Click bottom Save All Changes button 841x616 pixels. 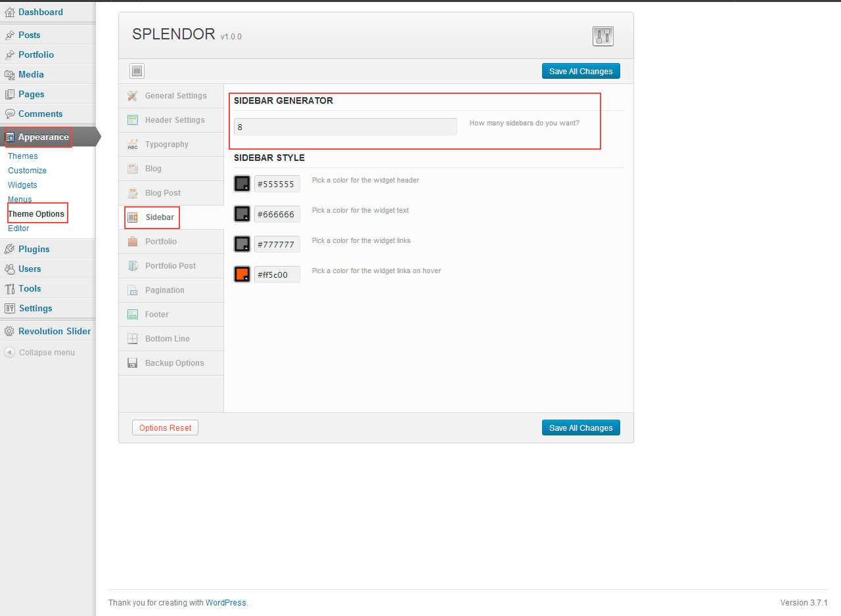pyautogui.click(x=581, y=428)
